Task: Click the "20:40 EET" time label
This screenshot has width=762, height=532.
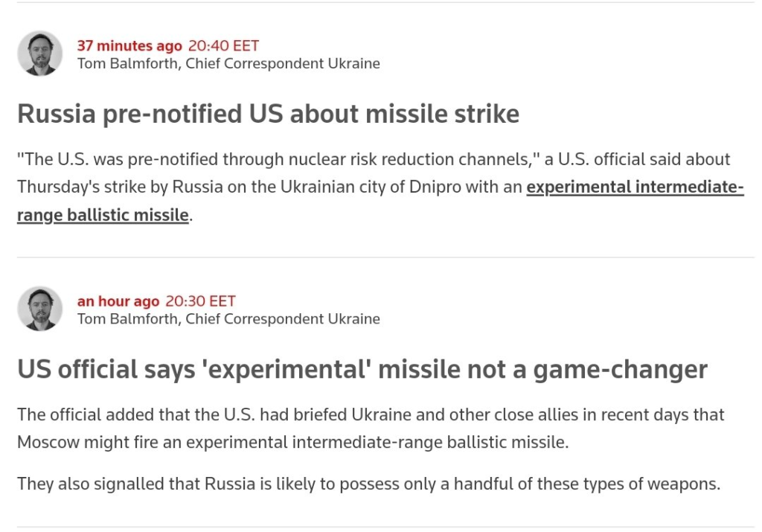Action: pyautogui.click(x=223, y=46)
